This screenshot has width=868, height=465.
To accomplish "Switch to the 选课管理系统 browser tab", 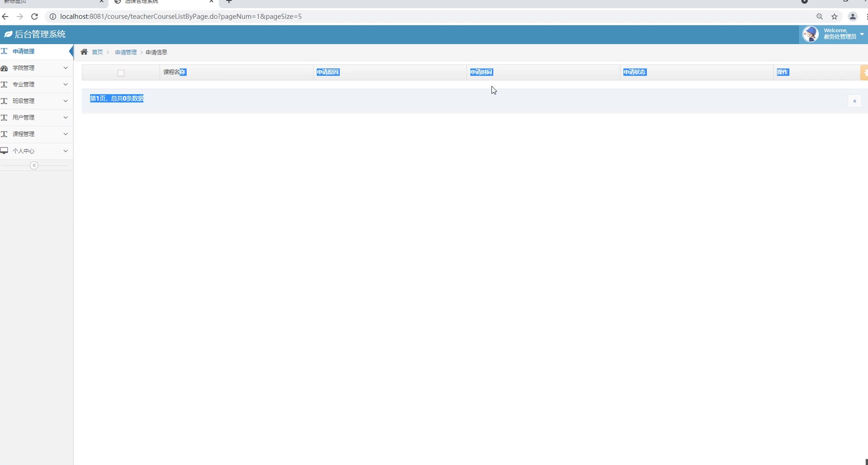I will [x=163, y=2].
